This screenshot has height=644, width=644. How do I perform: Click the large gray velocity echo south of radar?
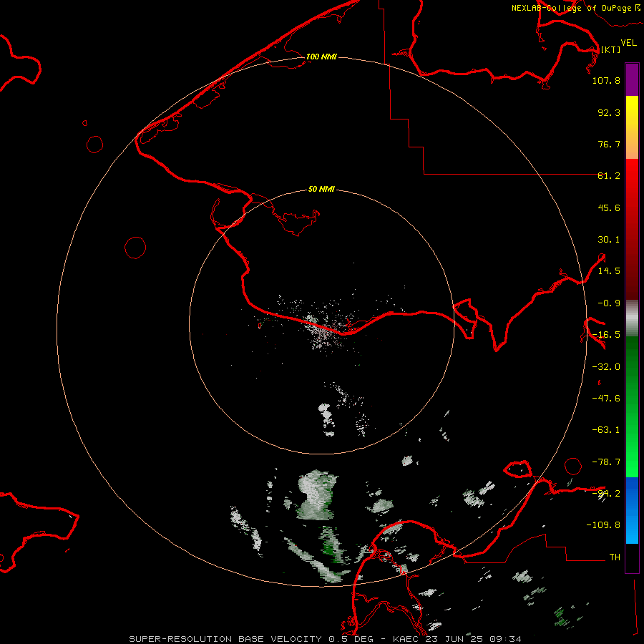(316, 494)
